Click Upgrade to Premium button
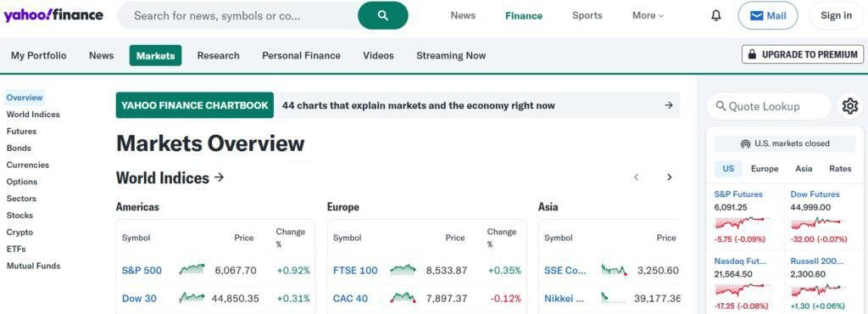 point(803,54)
